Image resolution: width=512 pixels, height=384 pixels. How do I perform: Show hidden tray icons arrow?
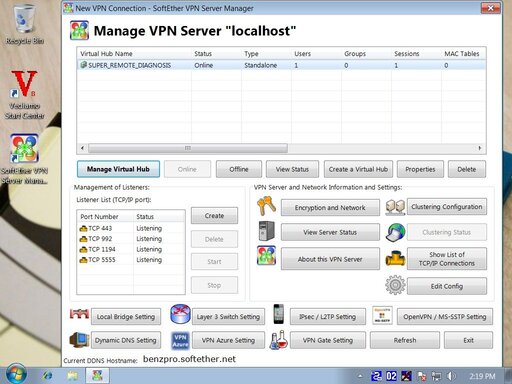pyautogui.click(x=360, y=376)
